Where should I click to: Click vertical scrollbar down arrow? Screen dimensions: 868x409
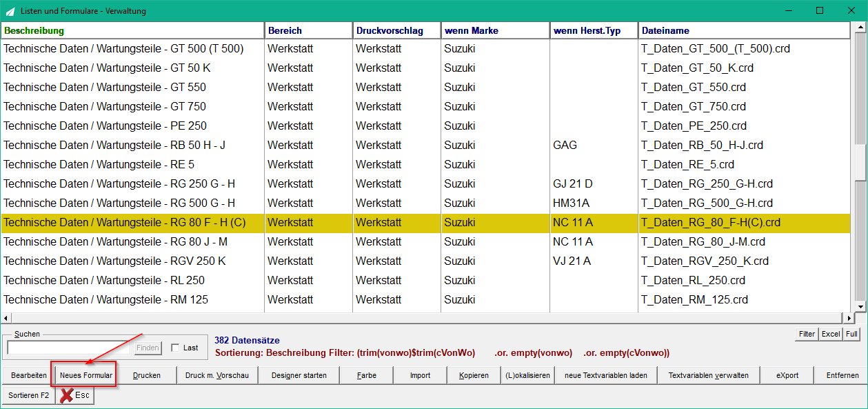tap(860, 307)
